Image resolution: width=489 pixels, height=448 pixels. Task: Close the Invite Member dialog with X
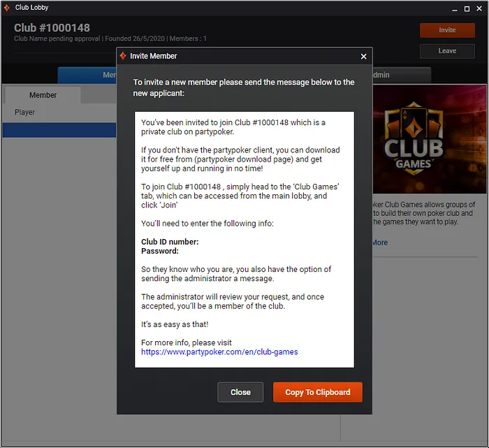(x=363, y=57)
